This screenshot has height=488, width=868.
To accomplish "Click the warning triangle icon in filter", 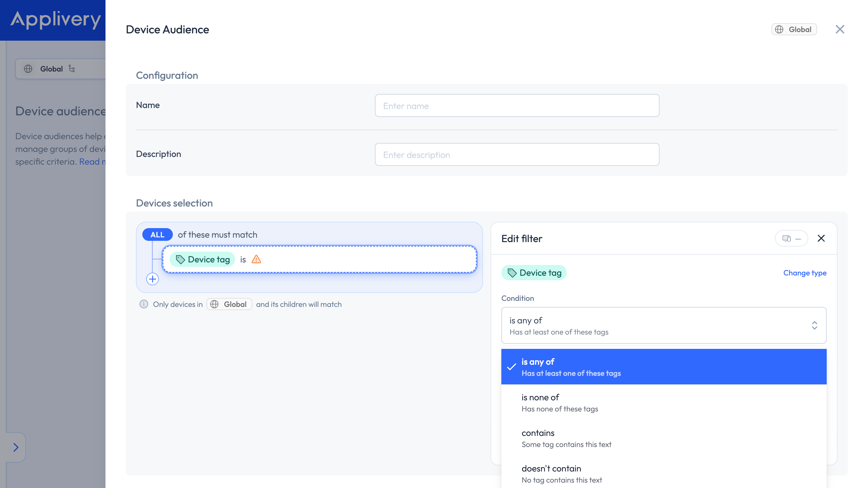I will [256, 259].
